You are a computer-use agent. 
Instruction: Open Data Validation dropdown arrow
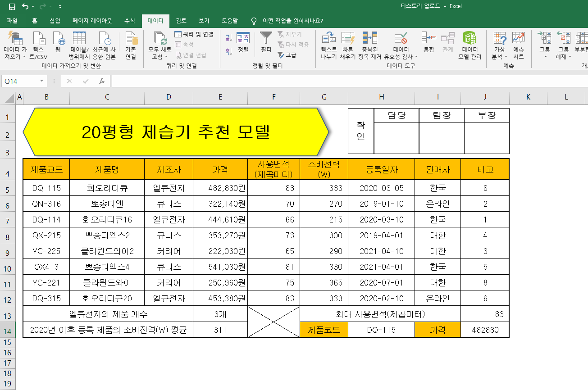416,57
